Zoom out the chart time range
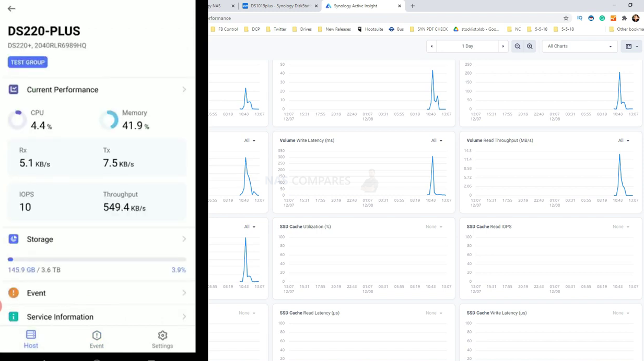The height and width of the screenshot is (361, 644). pos(518,46)
